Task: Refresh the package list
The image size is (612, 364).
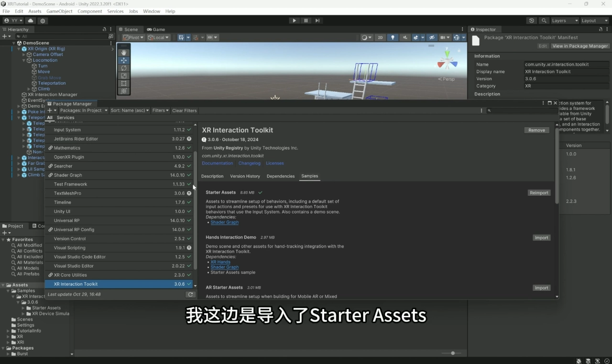Action: (190, 295)
